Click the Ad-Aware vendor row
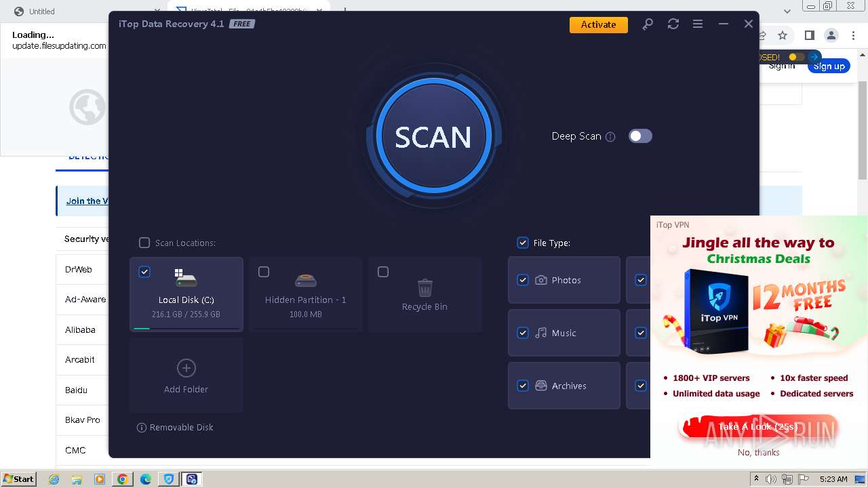Image resolution: width=868 pixels, height=488 pixels. click(x=82, y=300)
